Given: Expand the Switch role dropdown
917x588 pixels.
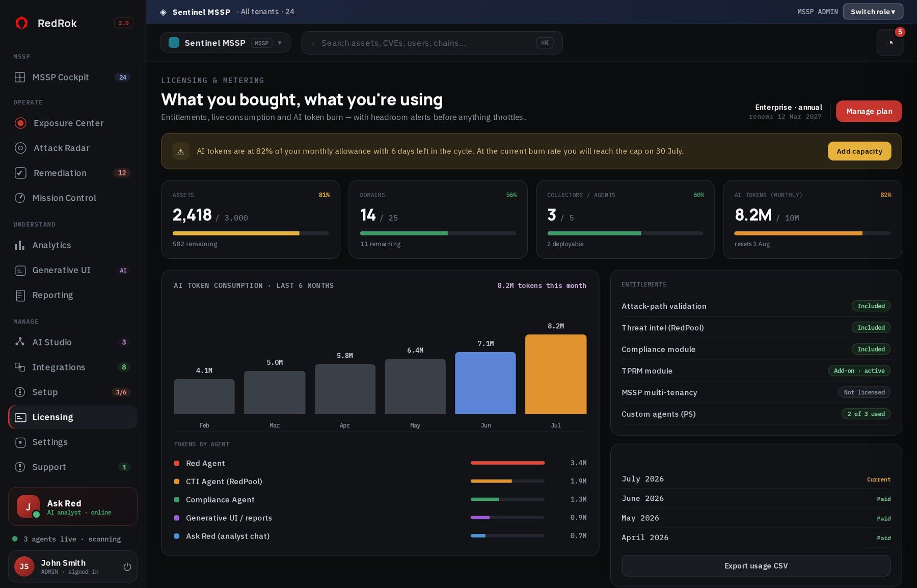Looking at the screenshot, I should [x=873, y=12].
